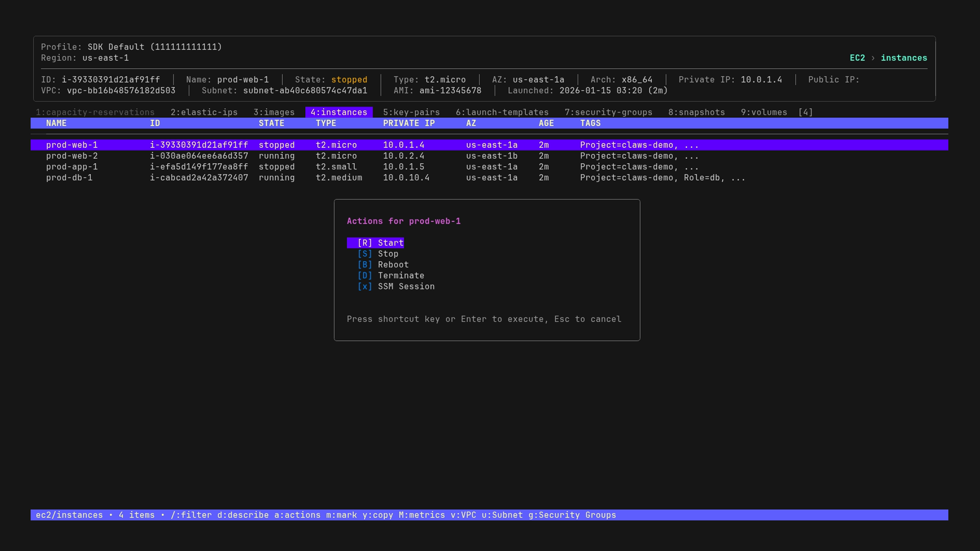Viewport: 980px width, 551px height.
Task: View the 7:security-groups tab
Action: (x=608, y=112)
